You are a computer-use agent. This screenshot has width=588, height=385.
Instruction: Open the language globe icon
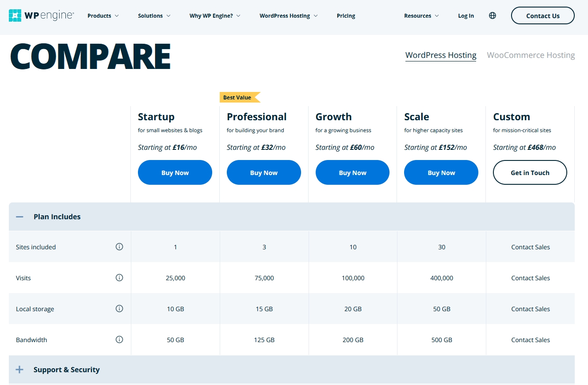click(493, 15)
